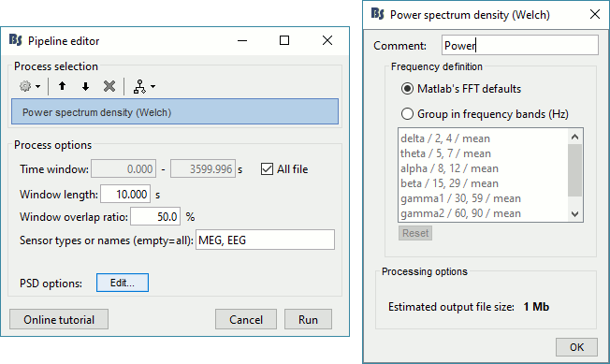
Task: Open the pipeline load/save branch icon menu
Action: click(144, 86)
